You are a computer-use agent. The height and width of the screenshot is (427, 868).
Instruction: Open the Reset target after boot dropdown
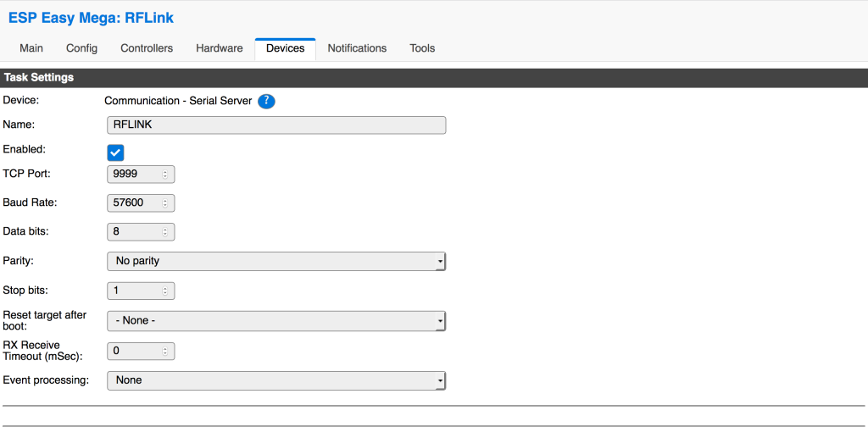pyautogui.click(x=276, y=321)
